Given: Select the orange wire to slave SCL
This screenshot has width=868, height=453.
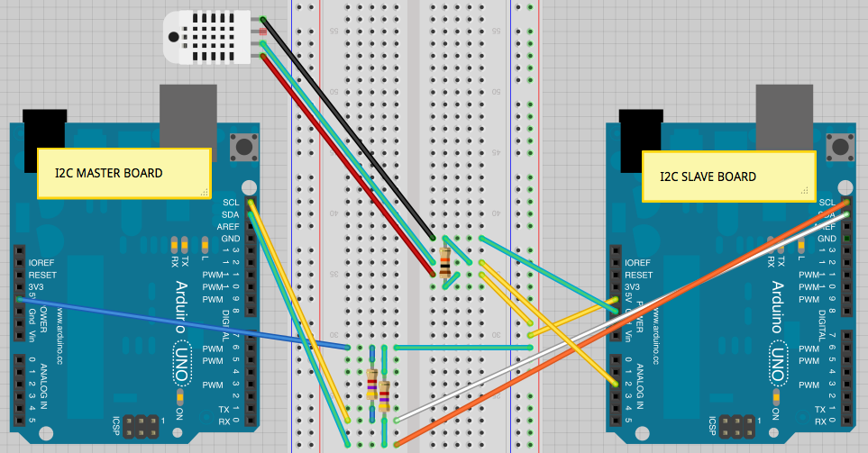Looking at the screenshot, I should [x=622, y=323].
